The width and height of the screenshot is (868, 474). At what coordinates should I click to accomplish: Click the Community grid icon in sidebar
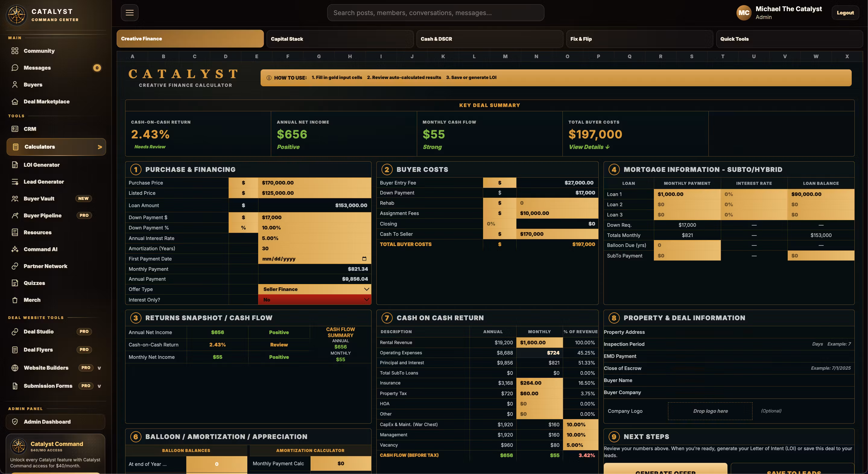pyautogui.click(x=15, y=51)
